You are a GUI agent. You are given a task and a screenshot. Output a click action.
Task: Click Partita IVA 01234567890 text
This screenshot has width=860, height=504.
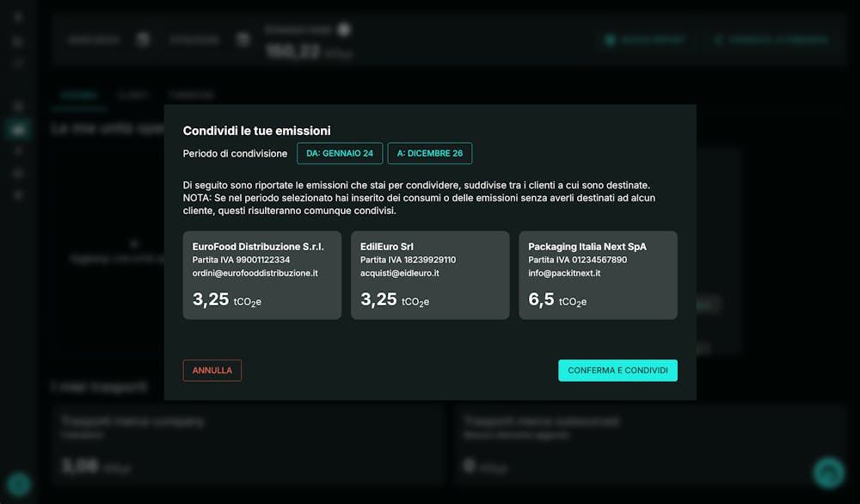pos(578,260)
